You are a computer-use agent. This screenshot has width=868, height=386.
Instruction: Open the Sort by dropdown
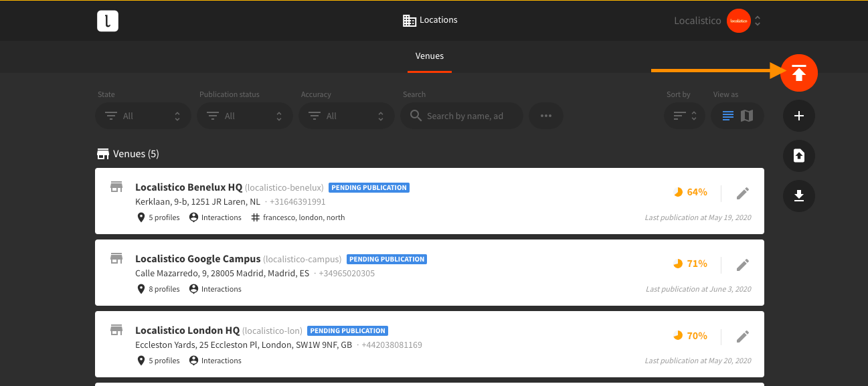[x=685, y=116]
